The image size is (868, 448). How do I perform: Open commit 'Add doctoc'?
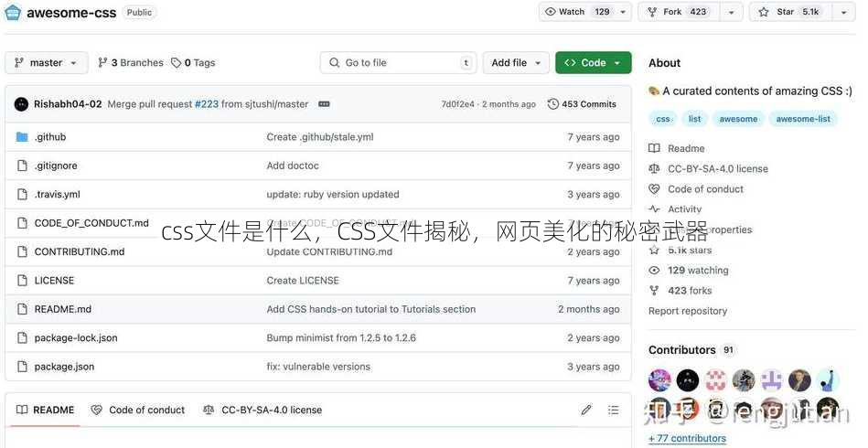[x=293, y=165]
